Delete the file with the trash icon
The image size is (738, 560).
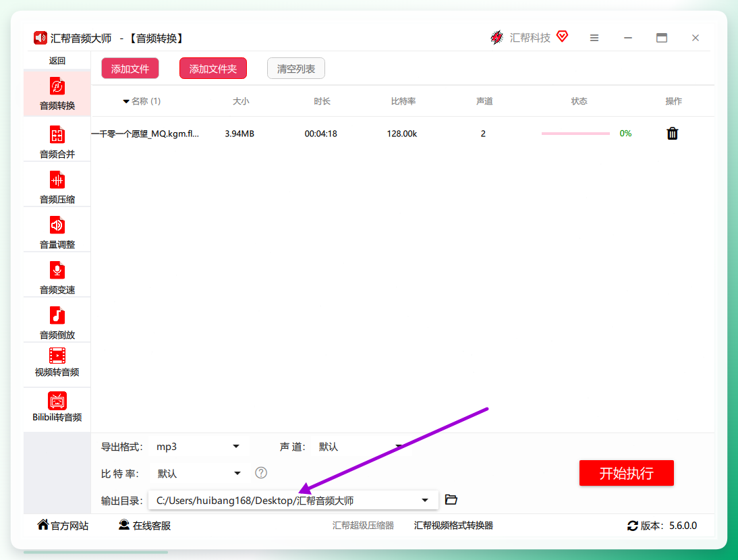tap(672, 134)
